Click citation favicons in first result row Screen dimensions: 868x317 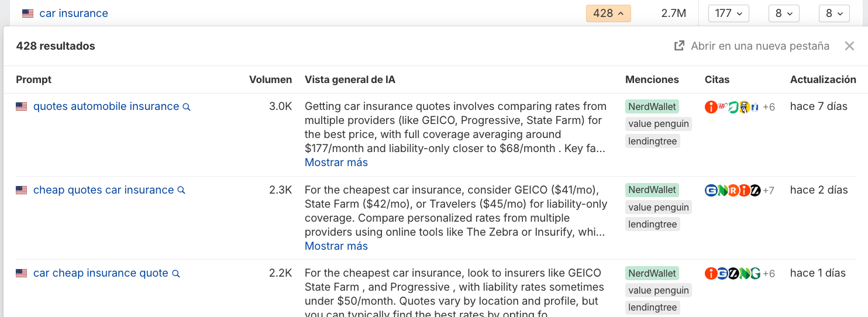pos(731,107)
